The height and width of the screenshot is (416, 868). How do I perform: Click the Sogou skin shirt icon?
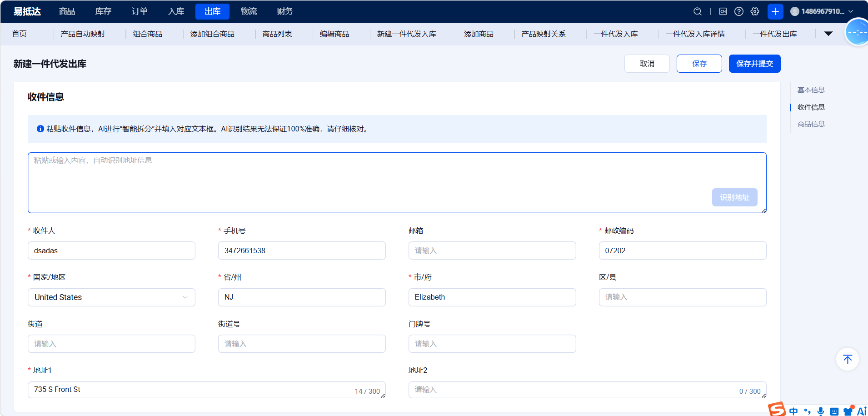pyautogui.click(x=848, y=411)
